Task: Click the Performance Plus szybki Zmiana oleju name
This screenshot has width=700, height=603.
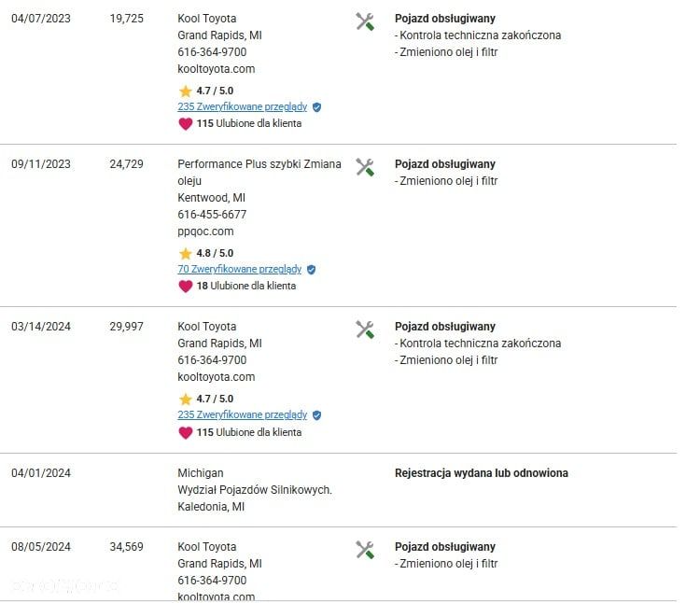Action: 259,173
